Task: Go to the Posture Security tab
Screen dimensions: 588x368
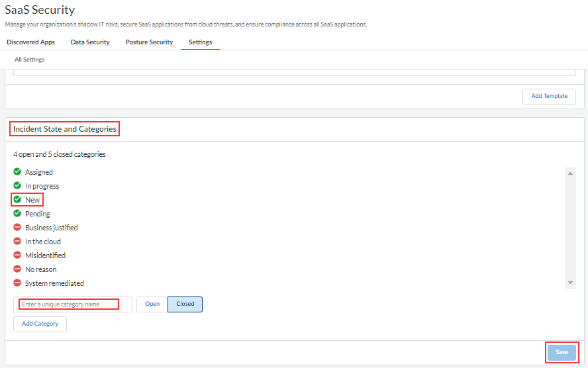Action: (x=149, y=42)
